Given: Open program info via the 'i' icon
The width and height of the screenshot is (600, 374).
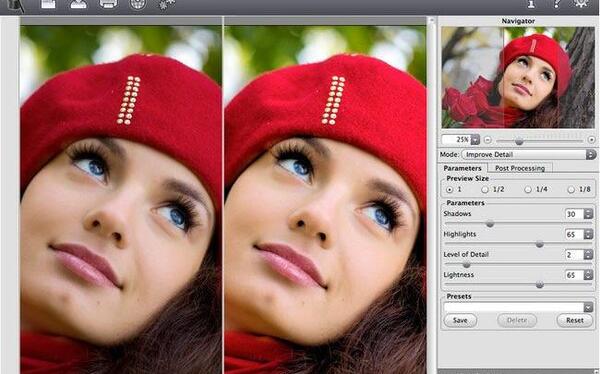Looking at the screenshot, I should pyautogui.click(x=531, y=4).
